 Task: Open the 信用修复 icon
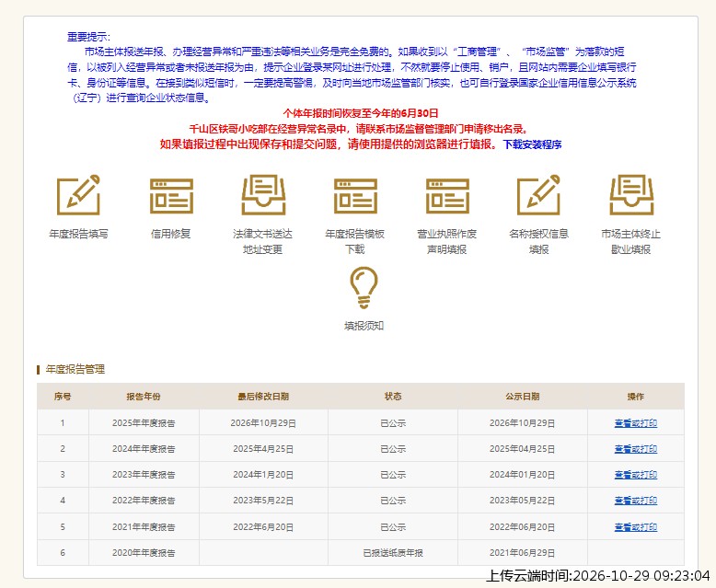pyautogui.click(x=171, y=196)
